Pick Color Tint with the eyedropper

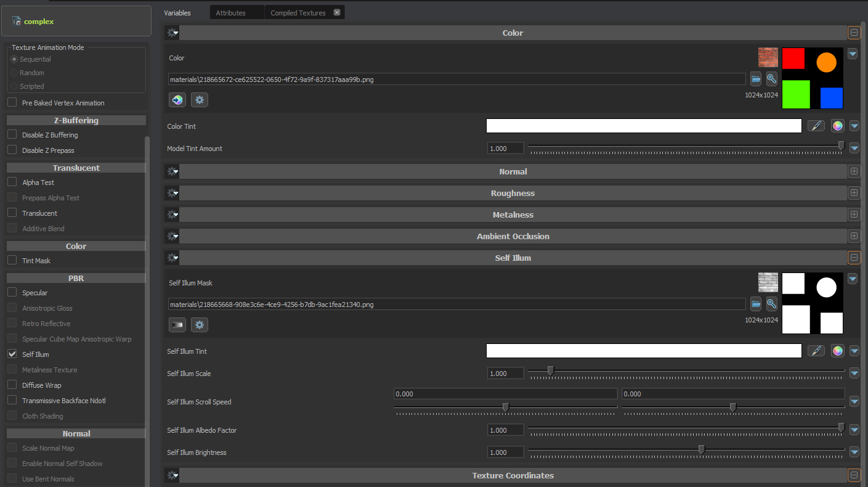[x=816, y=125]
